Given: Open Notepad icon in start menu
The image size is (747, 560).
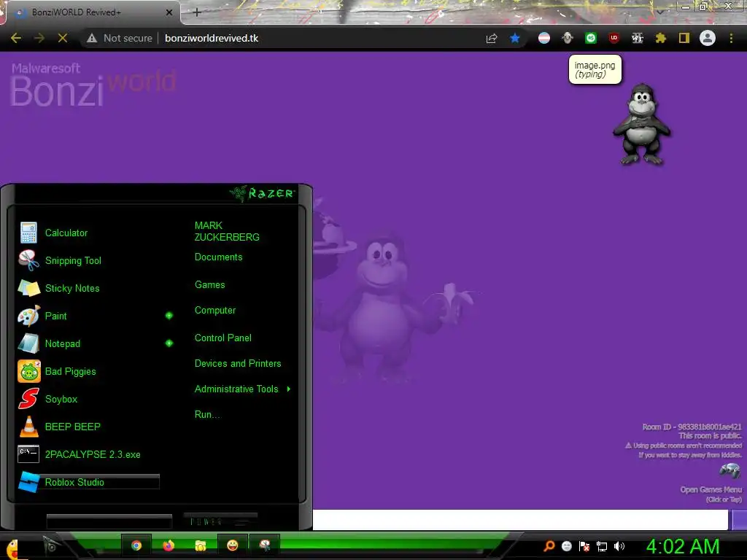Looking at the screenshot, I should click(x=28, y=343).
